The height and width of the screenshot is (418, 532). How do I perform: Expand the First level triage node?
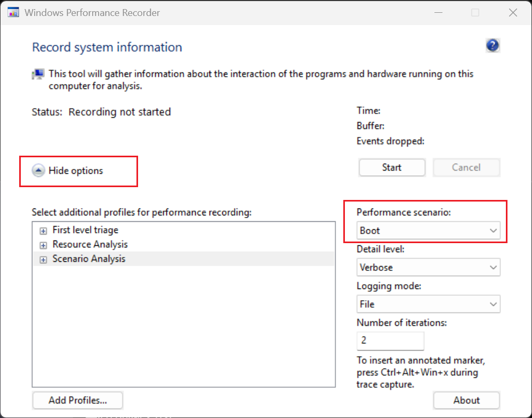coord(43,231)
